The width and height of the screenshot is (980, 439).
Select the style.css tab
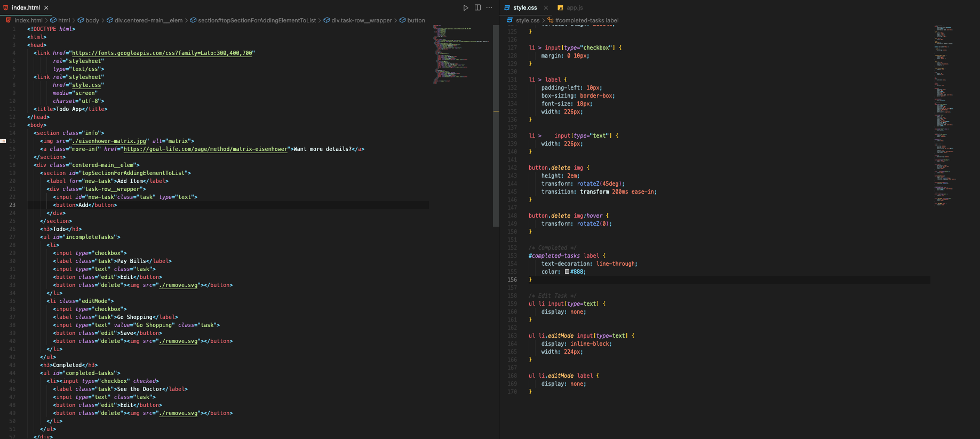[x=525, y=7]
